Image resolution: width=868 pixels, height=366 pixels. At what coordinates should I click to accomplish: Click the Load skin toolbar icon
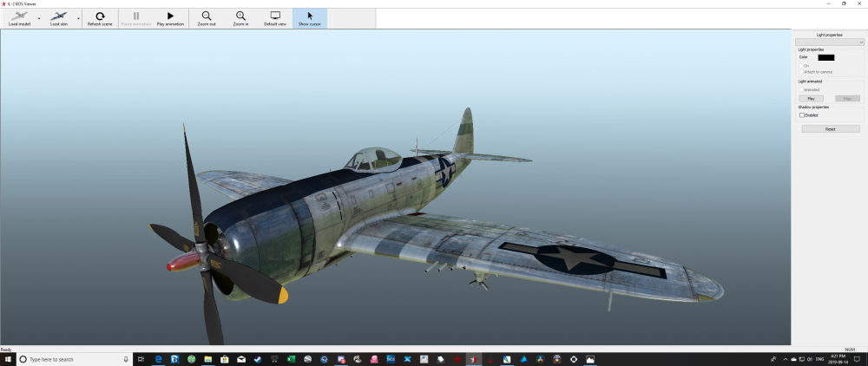(59, 18)
